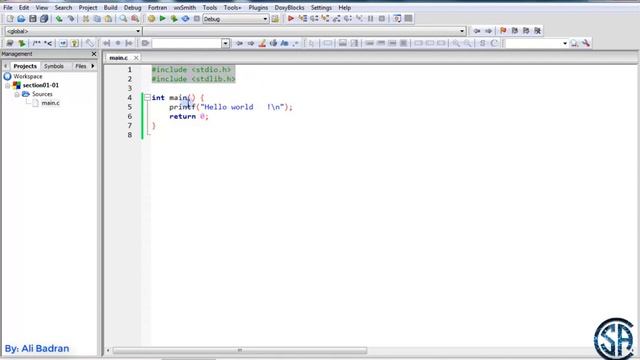Open the search text combo box arrow
Image resolution: width=640 pixels, height=360 pixels.
point(225,43)
